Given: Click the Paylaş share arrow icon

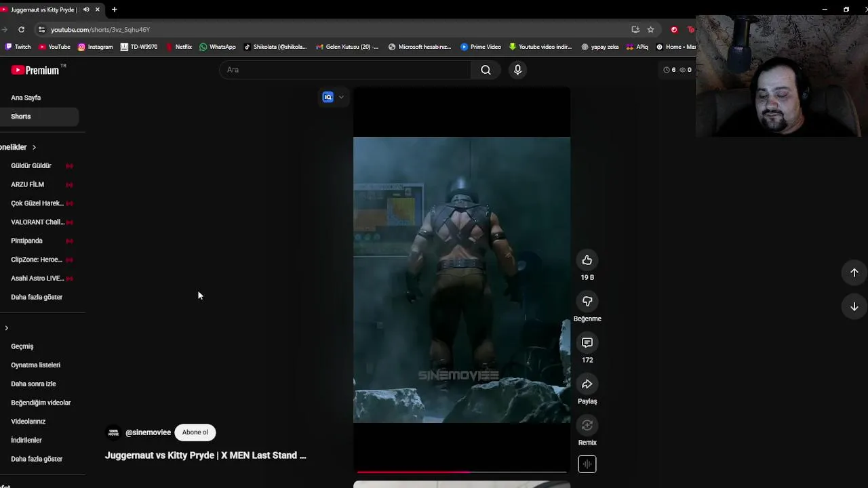Looking at the screenshot, I should click(587, 384).
